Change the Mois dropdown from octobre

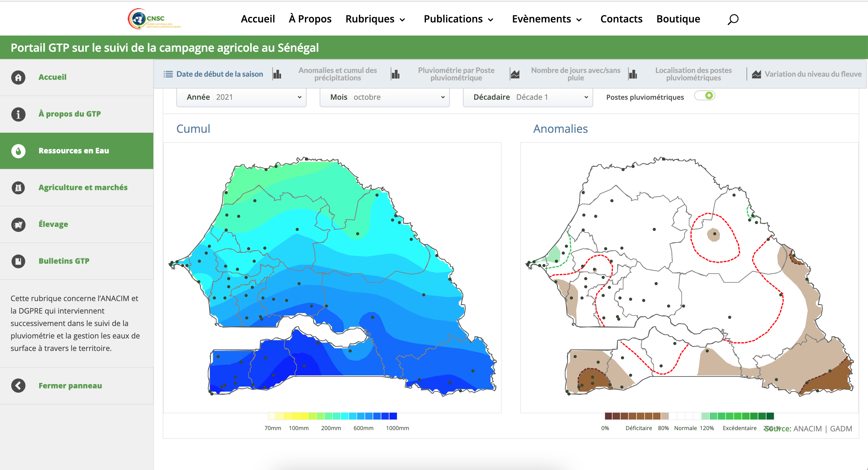[384, 97]
